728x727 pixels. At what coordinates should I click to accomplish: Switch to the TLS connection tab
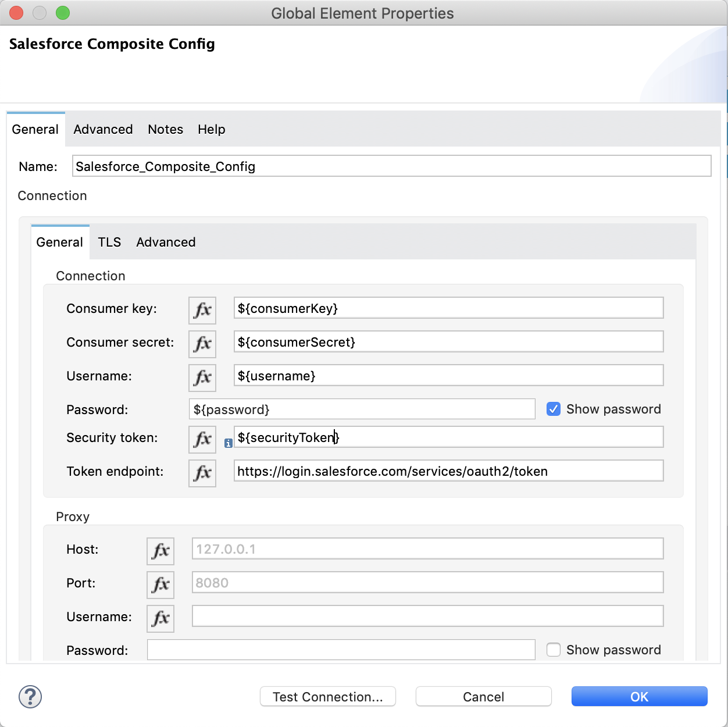109,242
